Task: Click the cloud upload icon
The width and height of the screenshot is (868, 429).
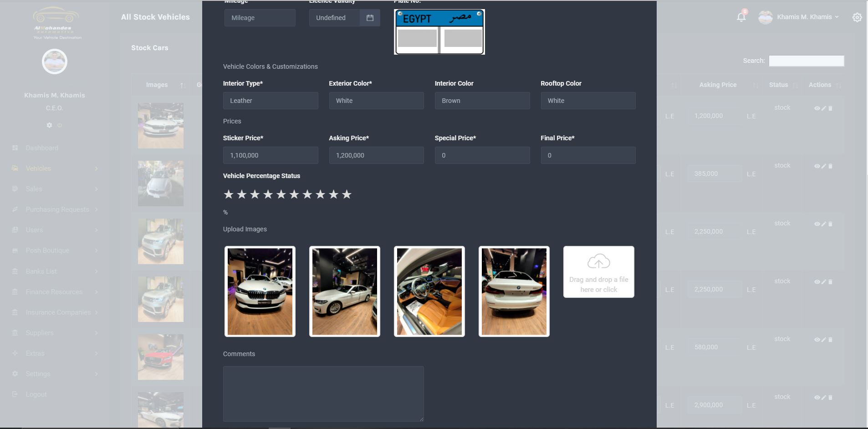Action: coord(598,262)
